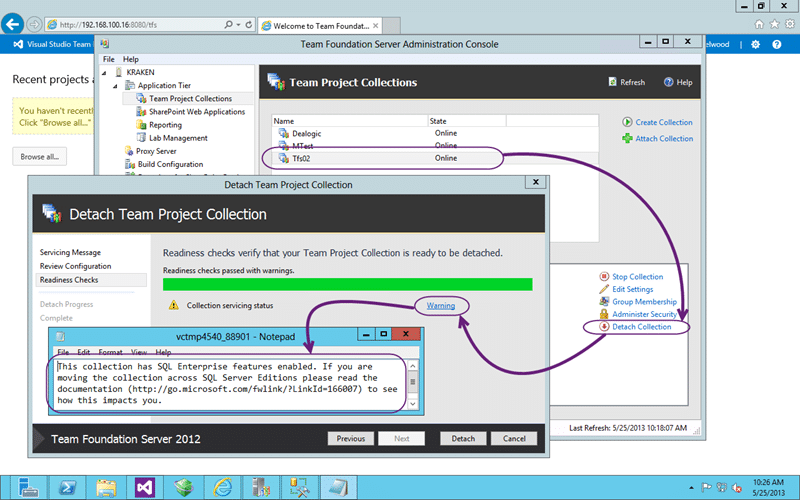Collapse the Application Tier tree node

[115, 86]
